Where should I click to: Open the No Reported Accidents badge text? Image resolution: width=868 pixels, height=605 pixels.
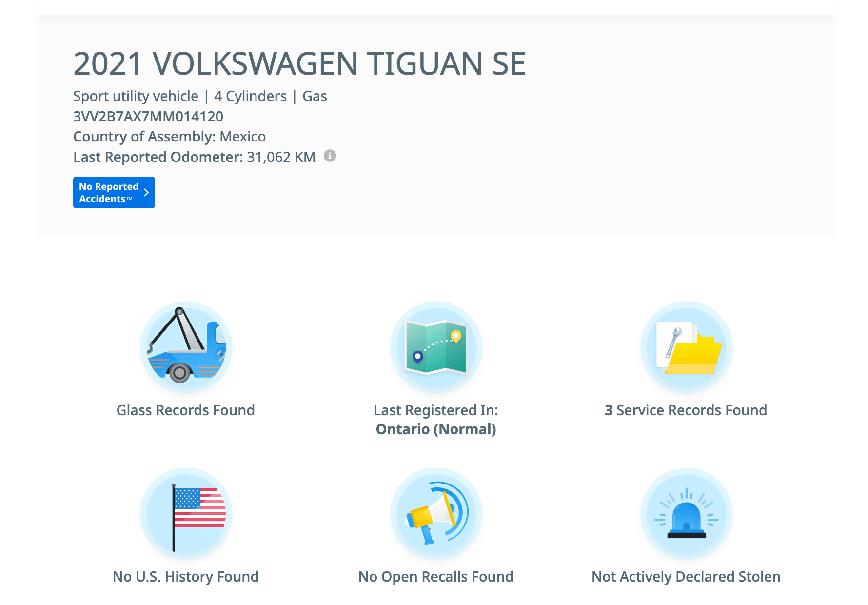108,193
